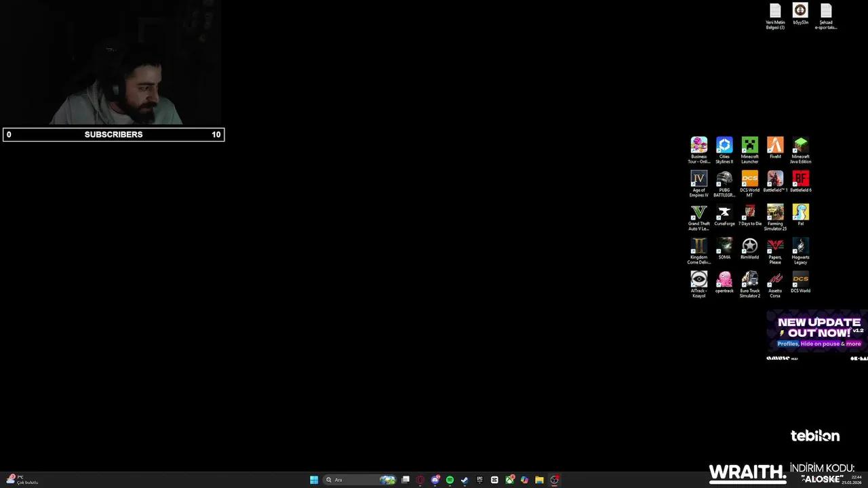Screen dimensions: 868x488
Task: Open the Xbox app from the taskbar
Action: point(509,480)
